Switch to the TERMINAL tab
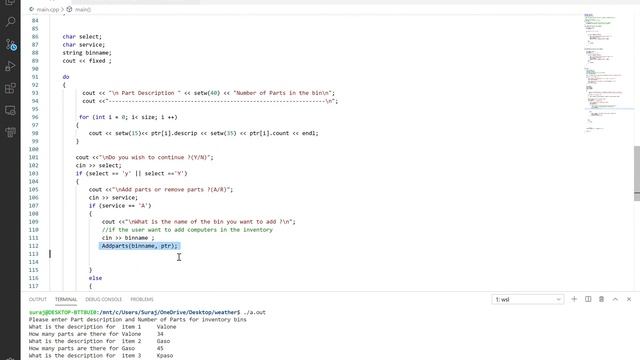This screenshot has width=640, height=360. tap(66, 300)
